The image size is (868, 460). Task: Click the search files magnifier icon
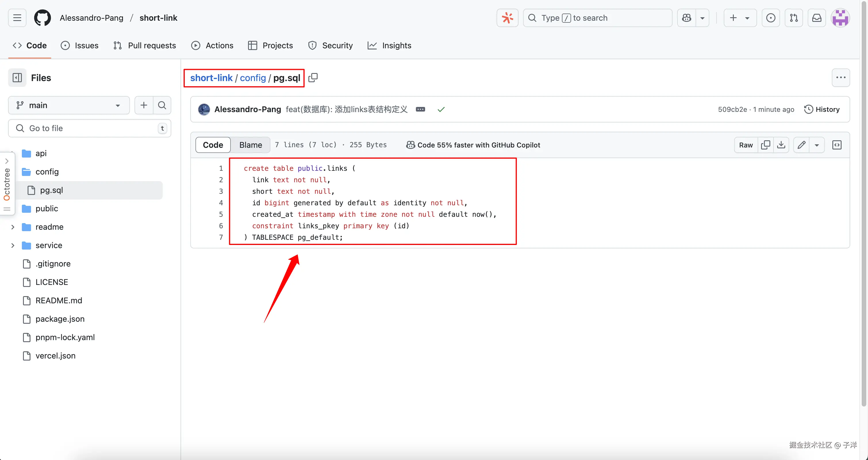pos(162,105)
